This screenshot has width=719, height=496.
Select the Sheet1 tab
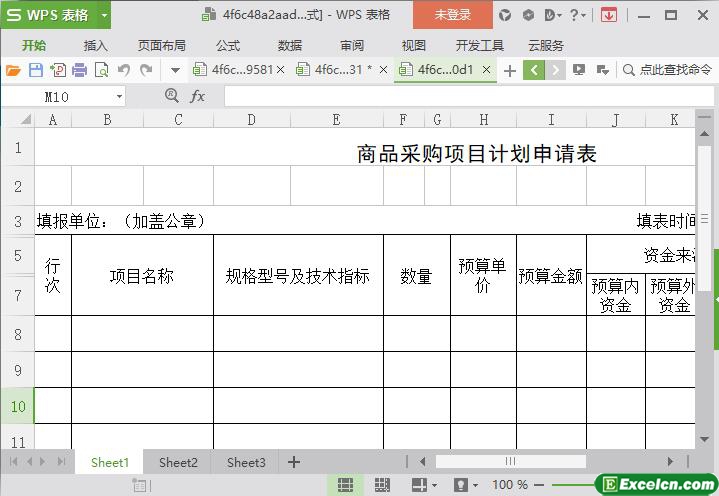pos(110,463)
